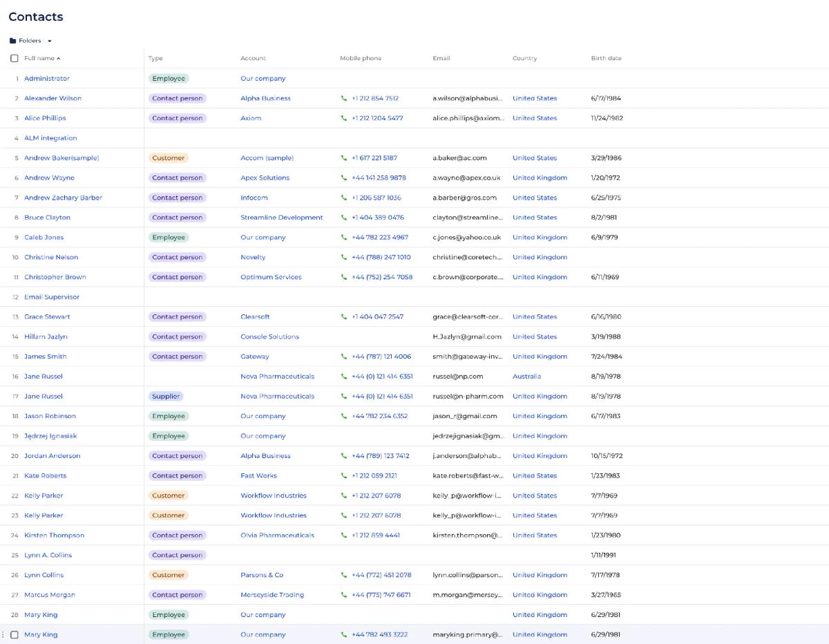
Task: Click the phone icon in James Smith's row
Action: coord(344,357)
